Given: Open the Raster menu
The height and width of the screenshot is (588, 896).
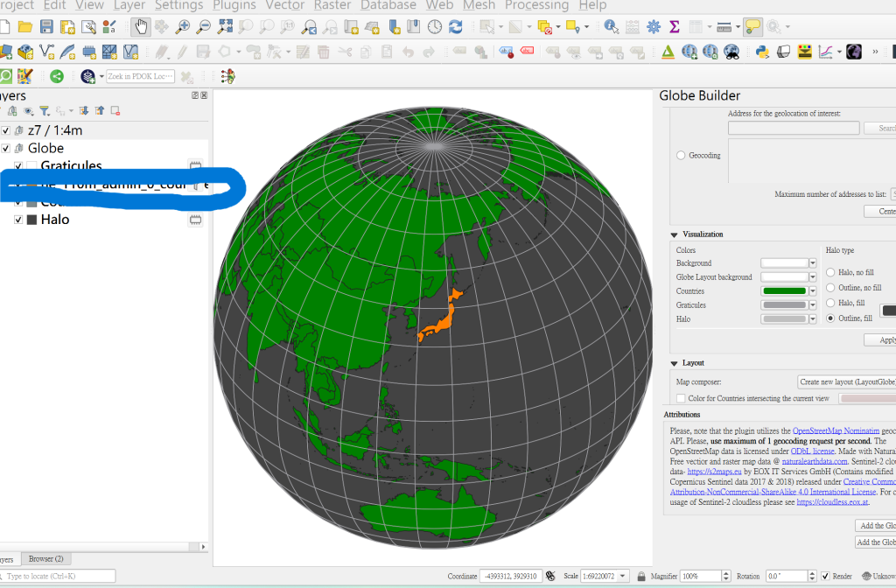Looking at the screenshot, I should (x=332, y=6).
